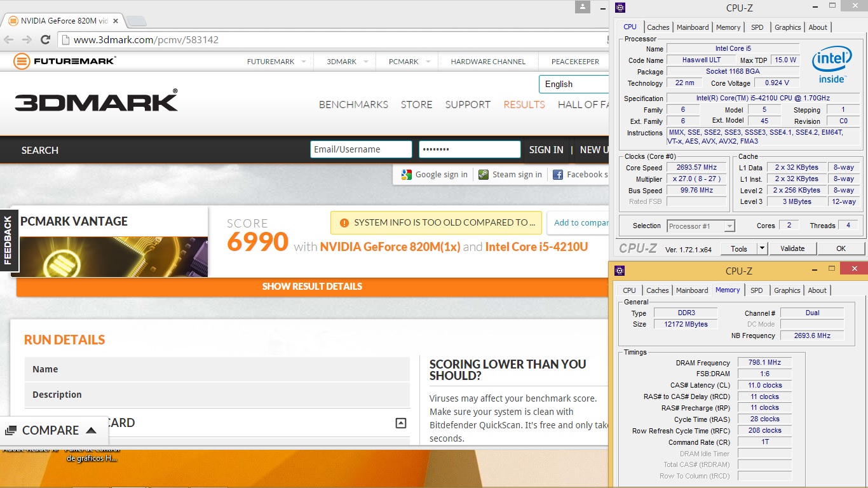This screenshot has width=868, height=488.
Task: Click the NVIDIA GeForce 820M browser tab
Action: [x=64, y=20]
